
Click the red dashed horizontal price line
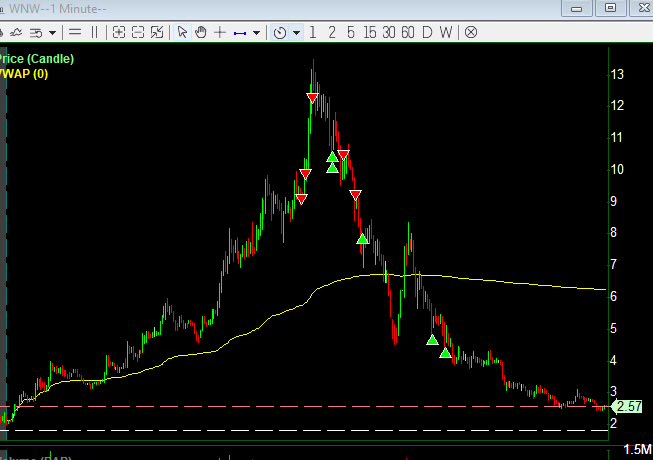[304, 406]
